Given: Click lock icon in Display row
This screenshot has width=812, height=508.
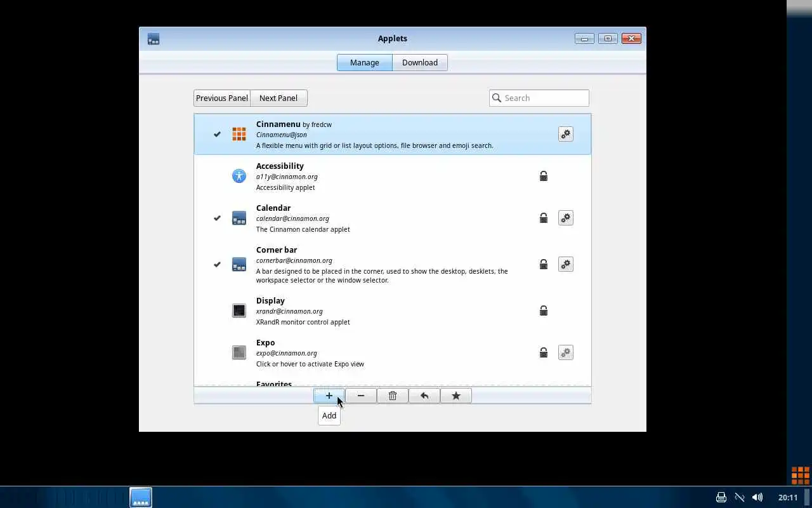Looking at the screenshot, I should [x=544, y=311].
